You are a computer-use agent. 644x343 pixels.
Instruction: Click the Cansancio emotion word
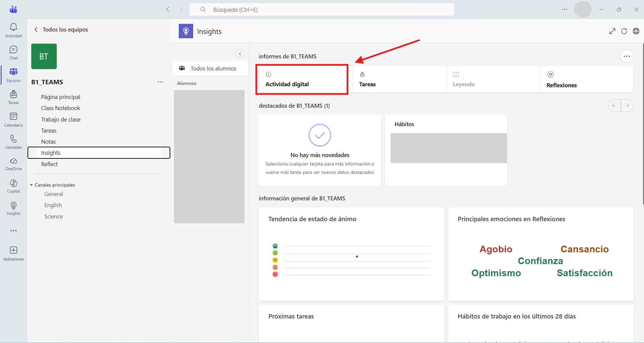click(x=585, y=249)
